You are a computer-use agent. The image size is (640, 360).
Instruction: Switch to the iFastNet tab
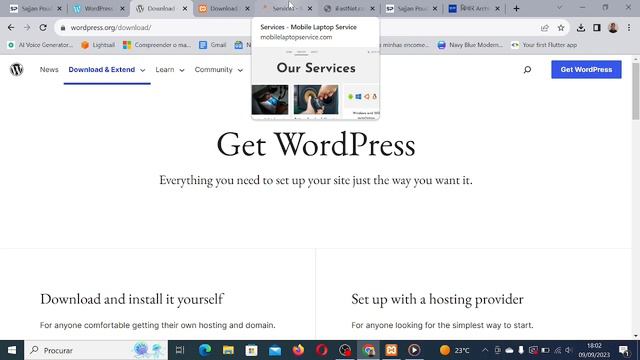coord(349,9)
